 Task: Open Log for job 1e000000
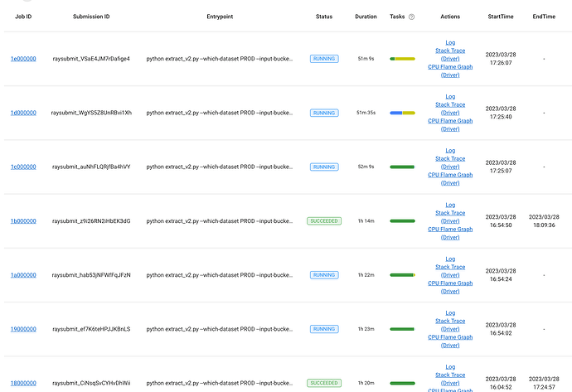point(450,42)
